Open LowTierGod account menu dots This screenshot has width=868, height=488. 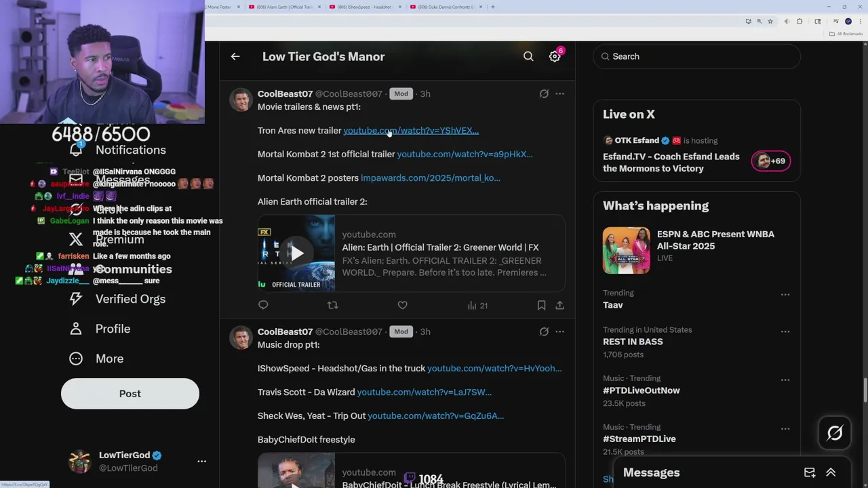tap(201, 461)
